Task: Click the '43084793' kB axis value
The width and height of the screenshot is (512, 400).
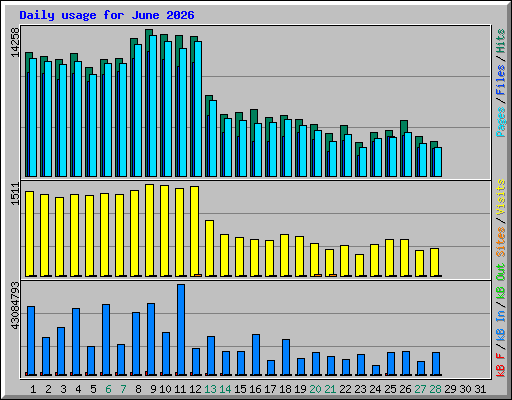Action: (x=15, y=305)
